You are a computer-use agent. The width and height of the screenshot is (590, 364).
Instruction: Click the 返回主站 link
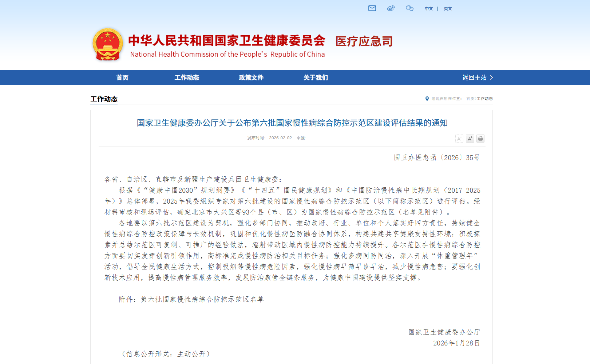(x=474, y=77)
